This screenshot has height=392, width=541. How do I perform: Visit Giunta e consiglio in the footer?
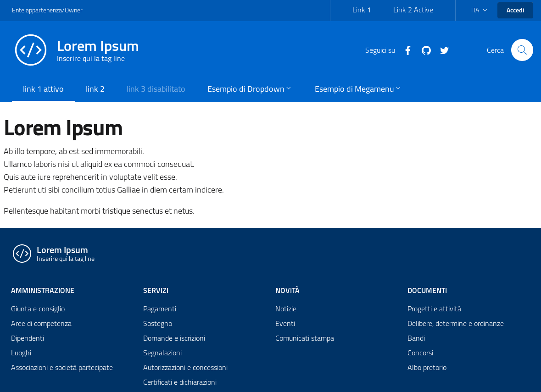[38, 309]
